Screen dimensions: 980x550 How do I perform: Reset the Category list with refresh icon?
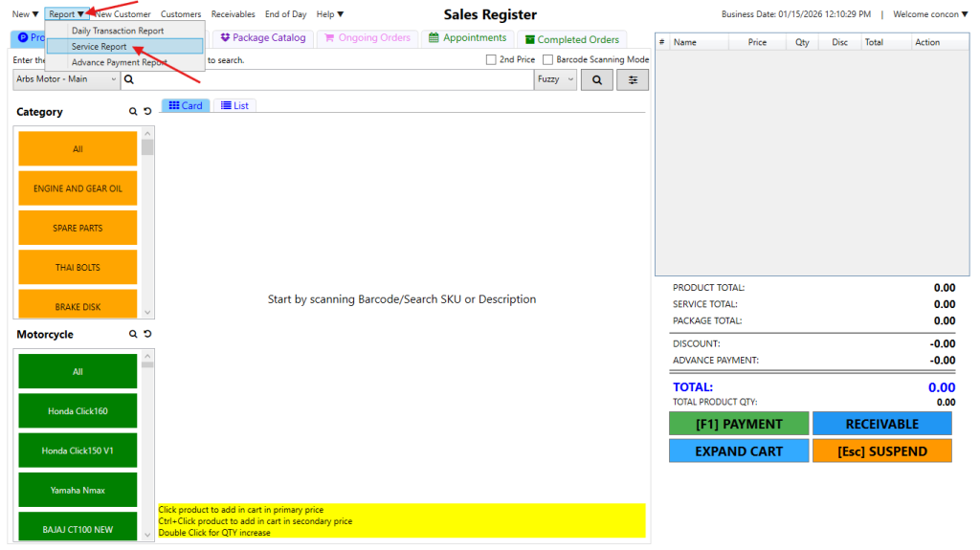point(147,112)
